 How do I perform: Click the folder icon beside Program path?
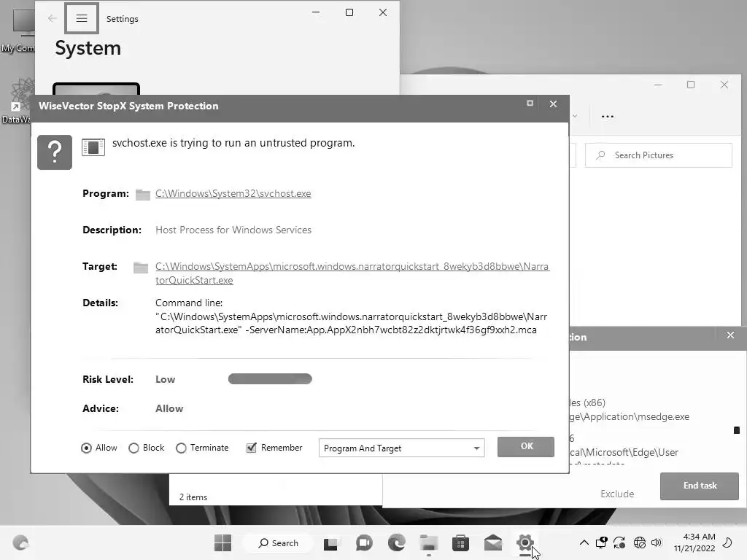click(x=142, y=194)
